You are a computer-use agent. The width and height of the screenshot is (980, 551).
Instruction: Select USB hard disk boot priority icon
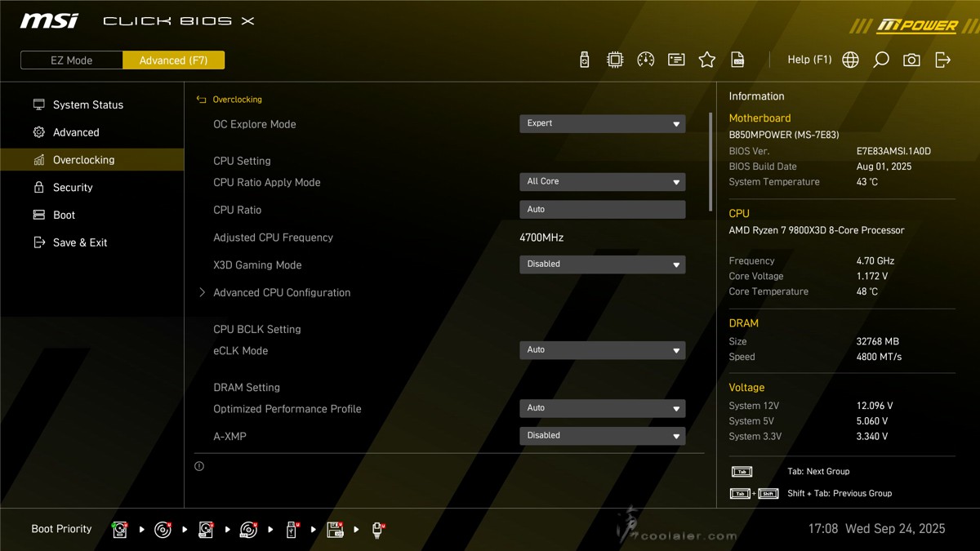pyautogui.click(x=206, y=529)
